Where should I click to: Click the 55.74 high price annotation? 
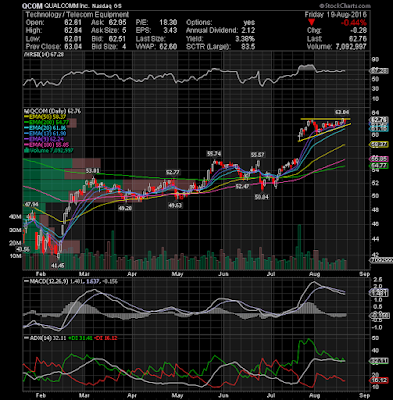pyautogui.click(x=214, y=154)
